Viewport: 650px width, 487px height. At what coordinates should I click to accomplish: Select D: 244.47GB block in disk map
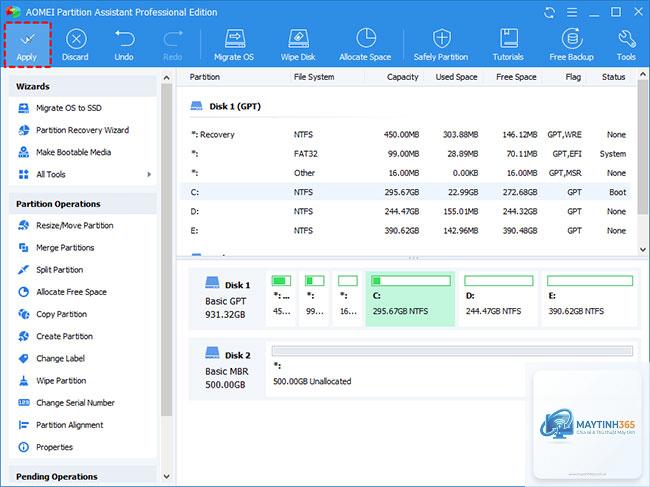pos(498,299)
